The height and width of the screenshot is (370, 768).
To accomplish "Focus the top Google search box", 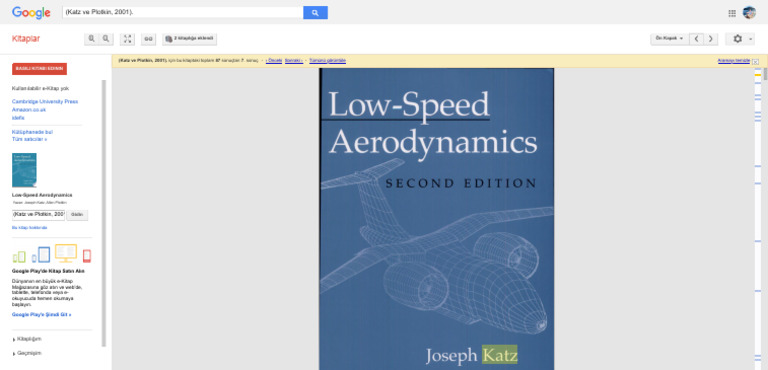I will pyautogui.click(x=183, y=13).
